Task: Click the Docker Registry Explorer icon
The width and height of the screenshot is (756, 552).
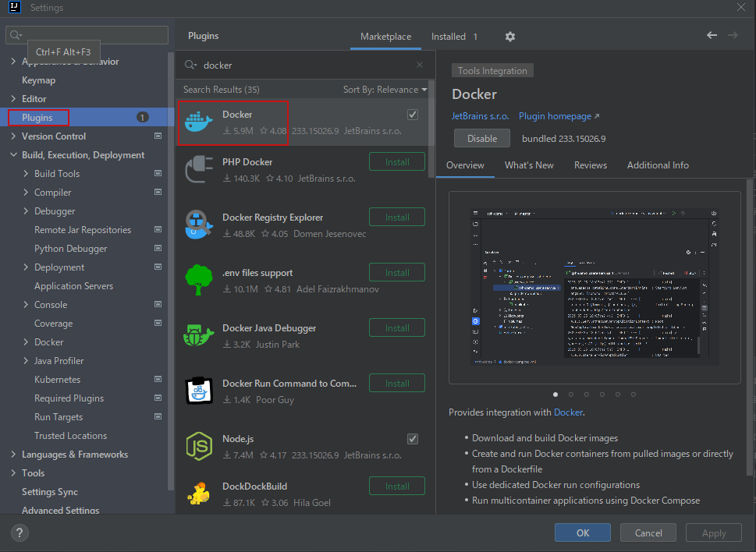Action: [x=199, y=225]
